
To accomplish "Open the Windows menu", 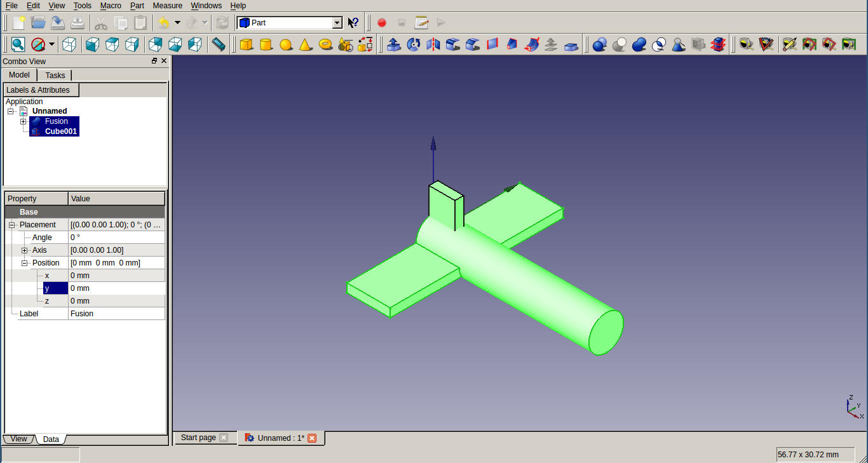I will [x=207, y=6].
